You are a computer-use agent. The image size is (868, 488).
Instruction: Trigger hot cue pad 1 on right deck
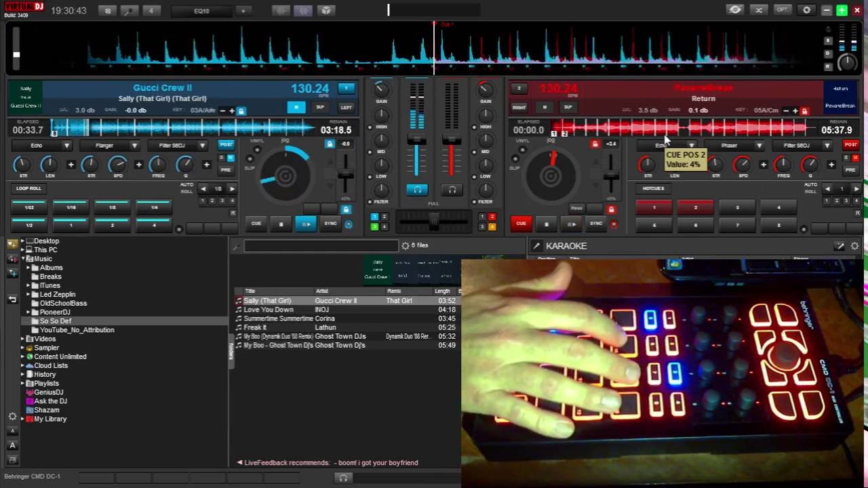[654, 207]
